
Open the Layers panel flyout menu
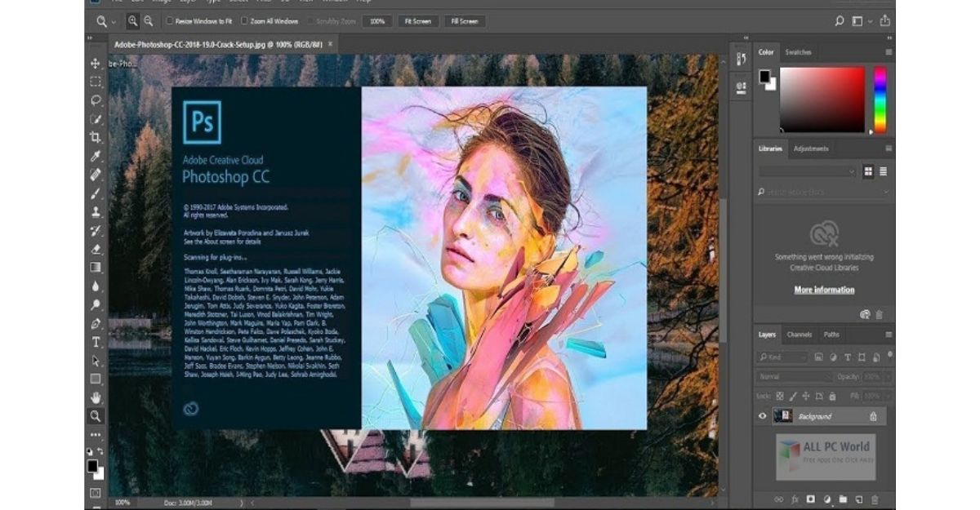889,335
